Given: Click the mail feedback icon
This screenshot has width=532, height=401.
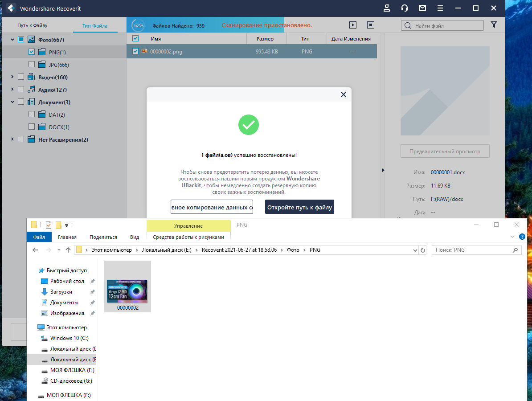Looking at the screenshot, I should click(x=422, y=8).
